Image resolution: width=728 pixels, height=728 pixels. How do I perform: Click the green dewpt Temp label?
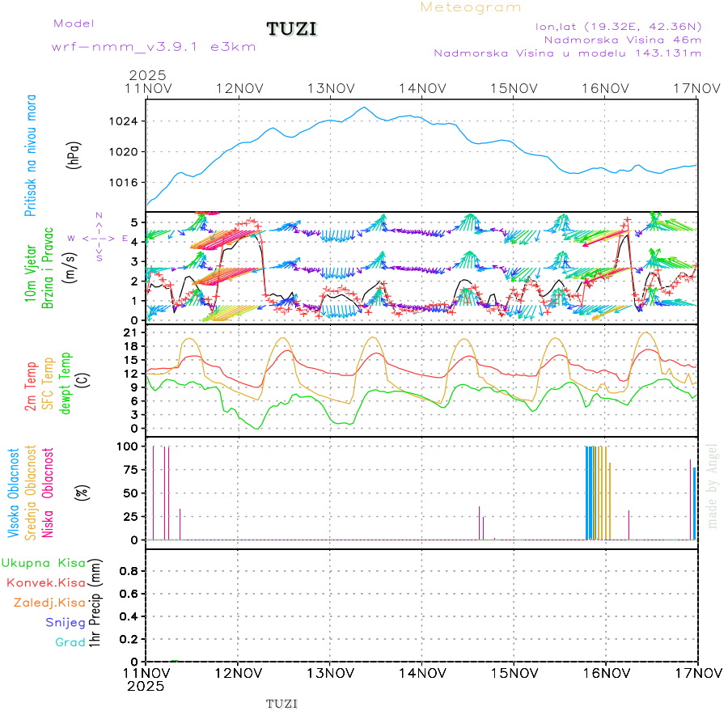coord(66,382)
